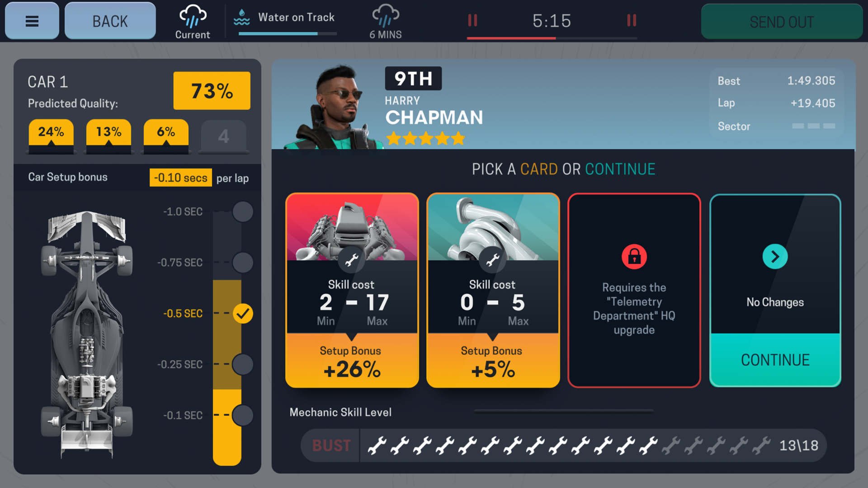Click the rain cloud Current condition icon
Viewport: 868px width, 488px height.
193,18
